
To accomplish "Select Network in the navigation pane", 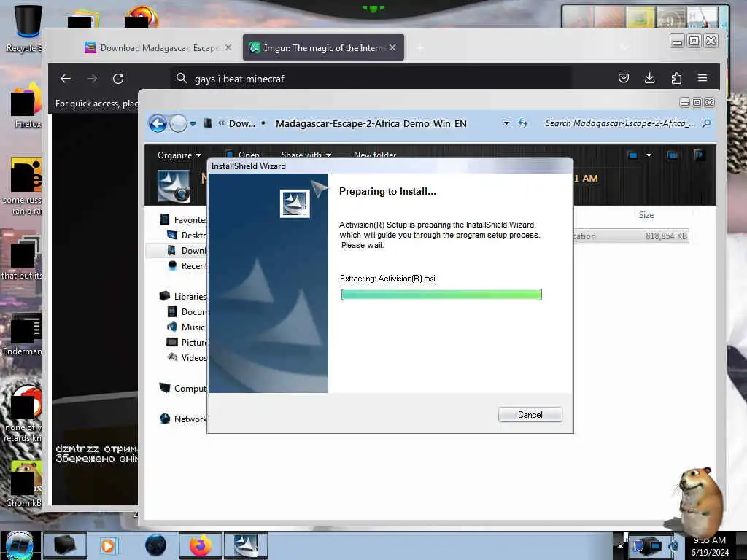I will [x=183, y=419].
